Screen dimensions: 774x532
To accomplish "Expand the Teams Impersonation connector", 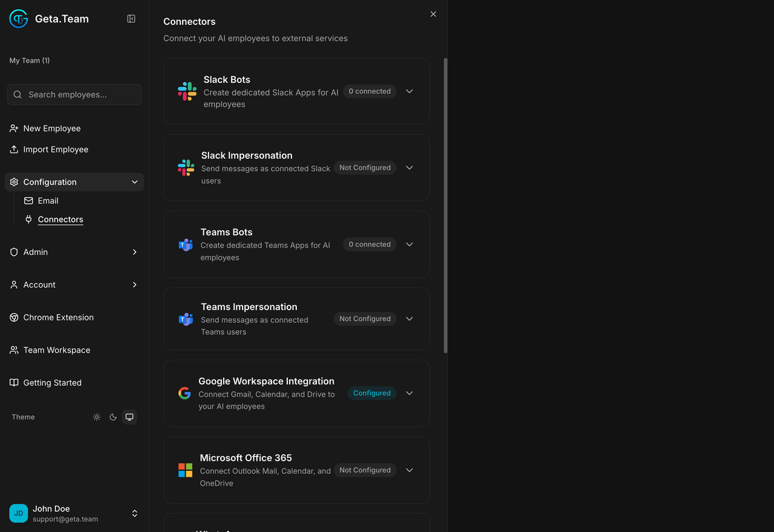I will [409, 319].
